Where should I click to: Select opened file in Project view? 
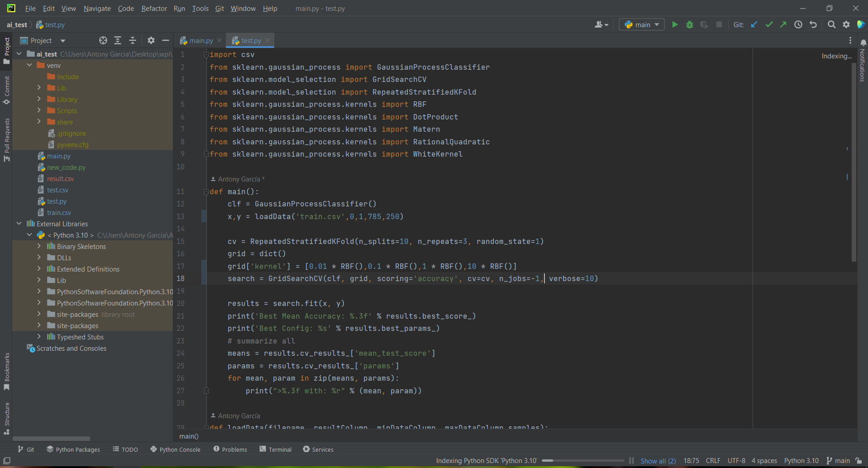[103, 40]
